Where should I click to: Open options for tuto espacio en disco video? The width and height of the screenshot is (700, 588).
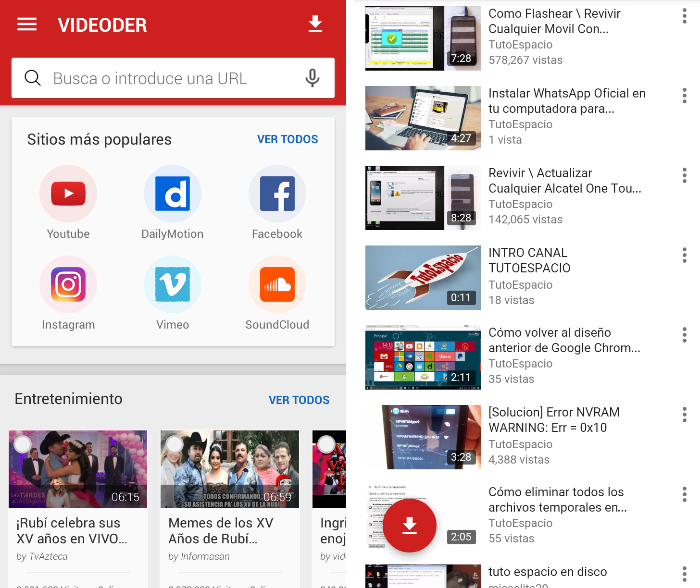pos(685,574)
